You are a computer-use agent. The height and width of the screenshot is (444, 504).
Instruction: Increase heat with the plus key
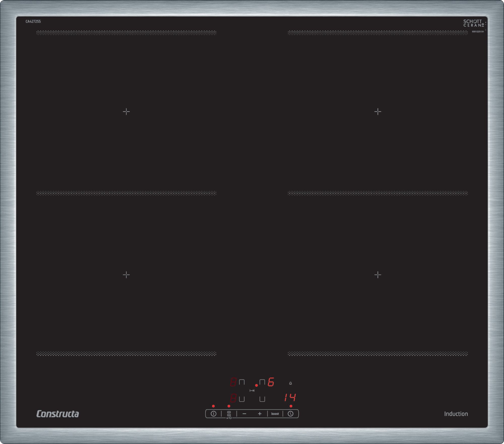point(260,414)
